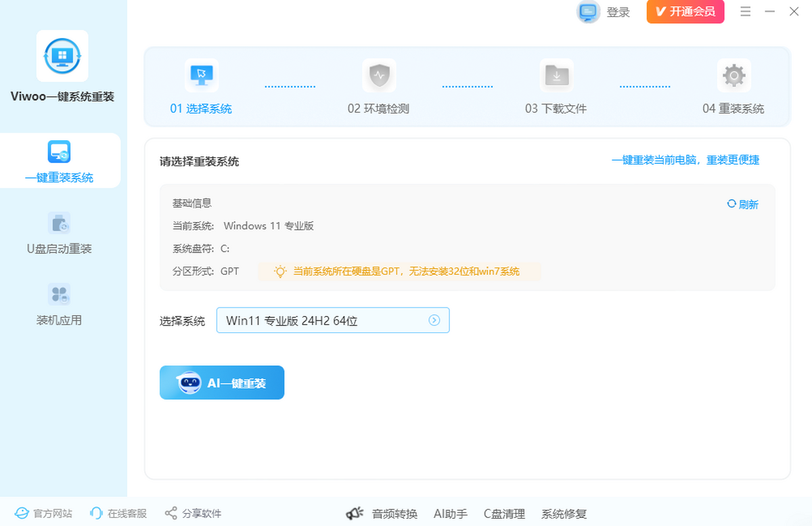Click the 一键重装系统 sidebar icon
The image size is (812, 526).
click(x=59, y=152)
